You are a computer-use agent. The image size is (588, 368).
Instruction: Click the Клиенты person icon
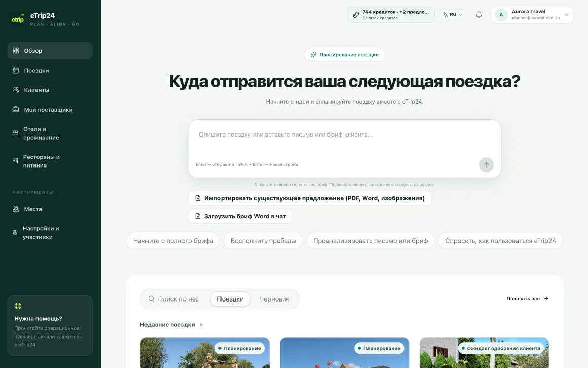tap(16, 90)
